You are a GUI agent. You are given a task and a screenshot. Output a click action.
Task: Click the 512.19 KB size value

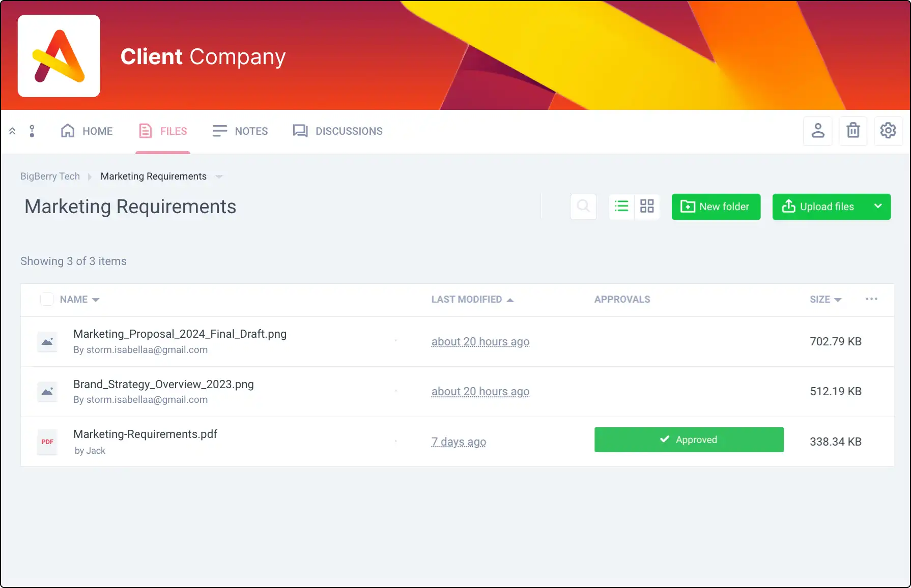pyautogui.click(x=836, y=392)
